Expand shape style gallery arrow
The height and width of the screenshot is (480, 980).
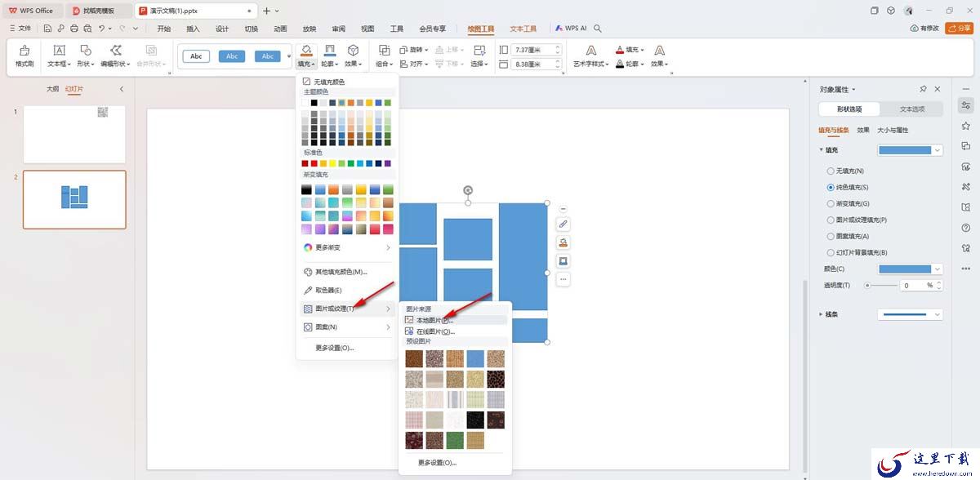tap(288, 56)
